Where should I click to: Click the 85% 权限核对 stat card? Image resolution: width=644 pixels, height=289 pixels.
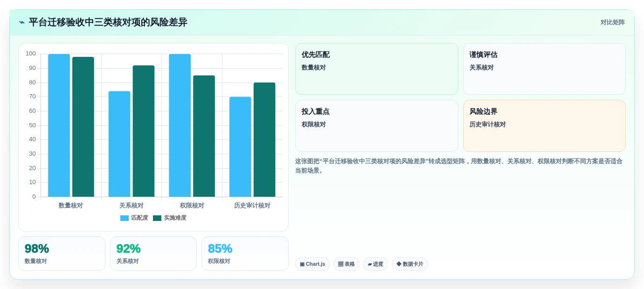tap(245, 254)
